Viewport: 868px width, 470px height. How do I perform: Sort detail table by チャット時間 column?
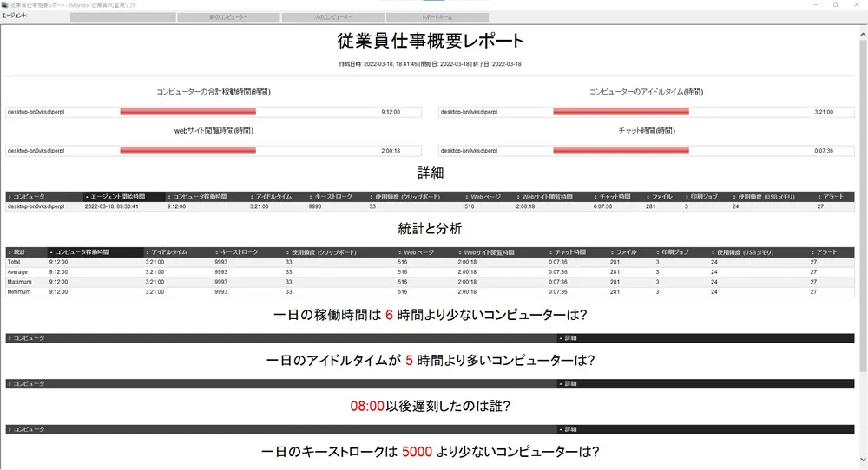coord(618,196)
